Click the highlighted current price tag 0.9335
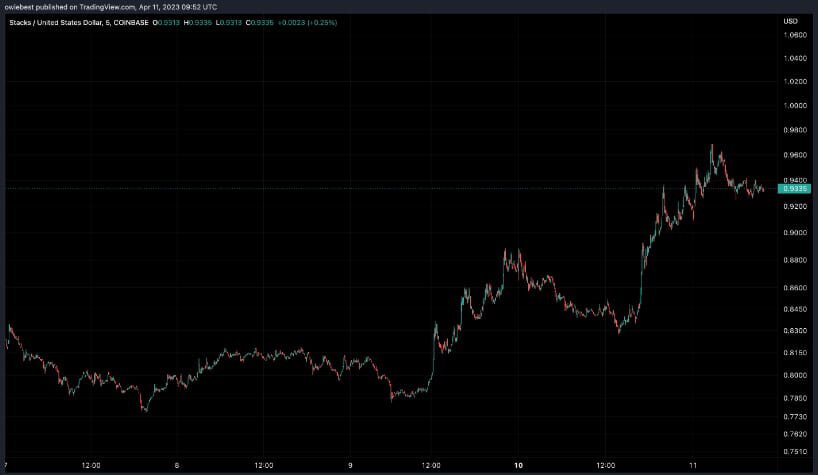 tap(795, 189)
